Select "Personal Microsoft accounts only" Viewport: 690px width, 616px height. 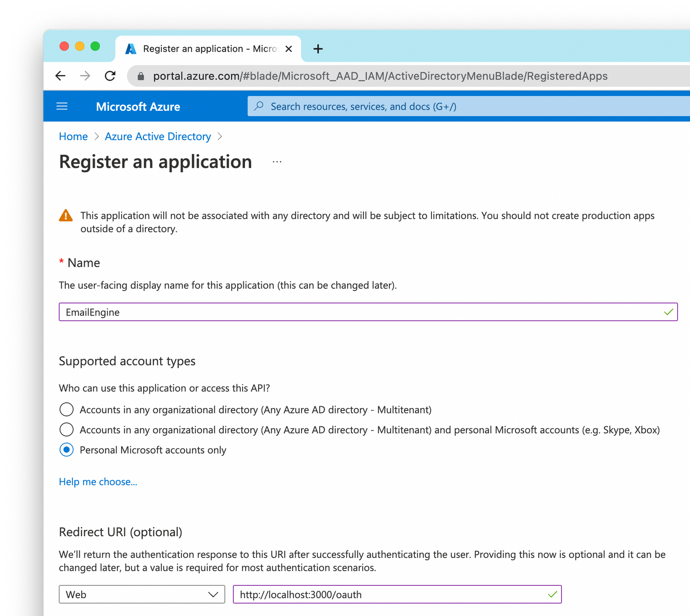click(66, 450)
